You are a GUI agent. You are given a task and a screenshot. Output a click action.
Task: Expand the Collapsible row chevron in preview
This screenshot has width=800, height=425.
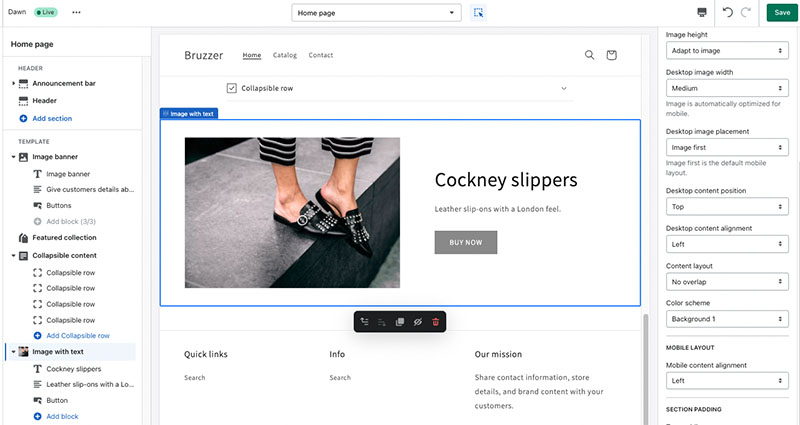564,88
